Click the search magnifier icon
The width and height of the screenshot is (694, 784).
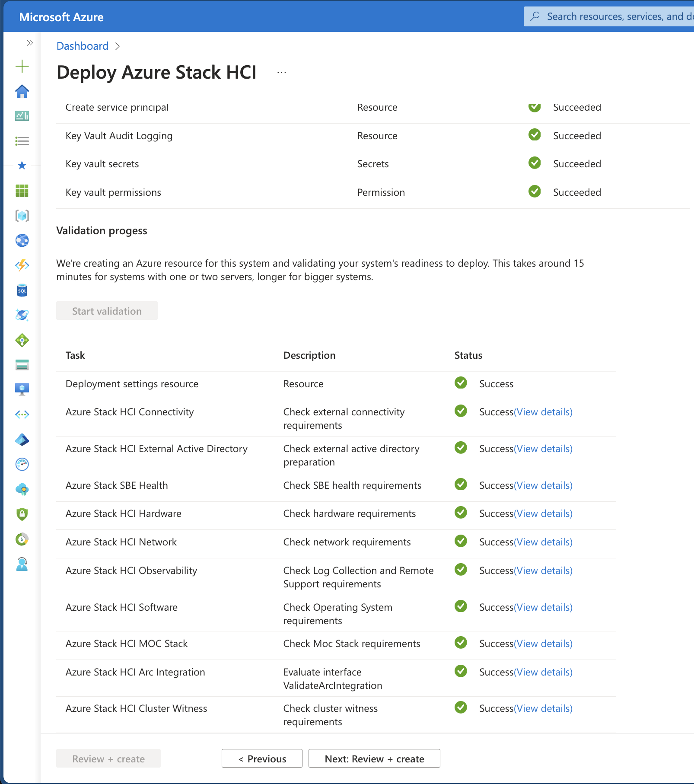[535, 16]
